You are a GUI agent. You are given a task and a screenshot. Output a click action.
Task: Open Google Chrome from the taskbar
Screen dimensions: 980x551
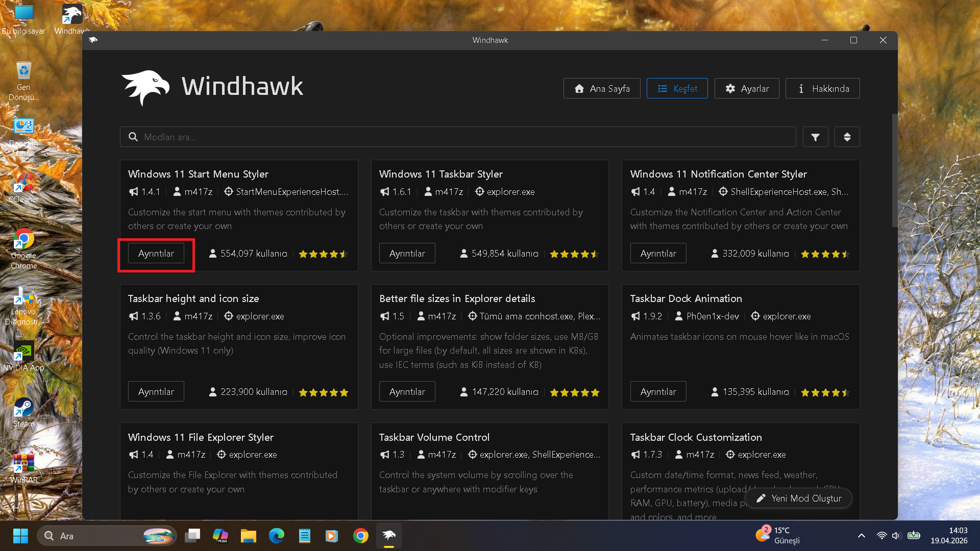coord(361,536)
